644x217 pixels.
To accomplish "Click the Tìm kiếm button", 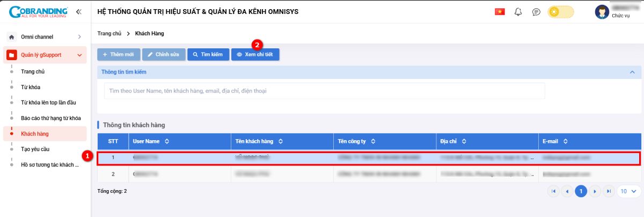I will click(208, 55).
